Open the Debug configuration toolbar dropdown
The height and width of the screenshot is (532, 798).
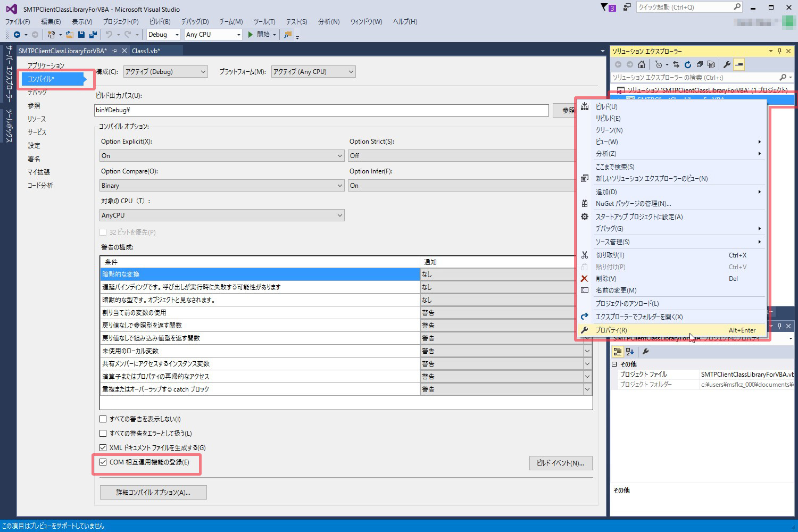(x=164, y=35)
